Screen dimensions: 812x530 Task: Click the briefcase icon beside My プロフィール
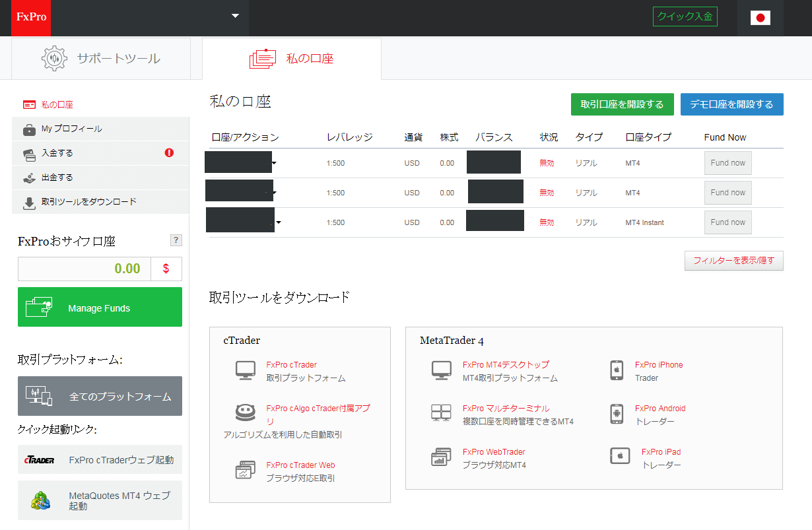[30, 129]
